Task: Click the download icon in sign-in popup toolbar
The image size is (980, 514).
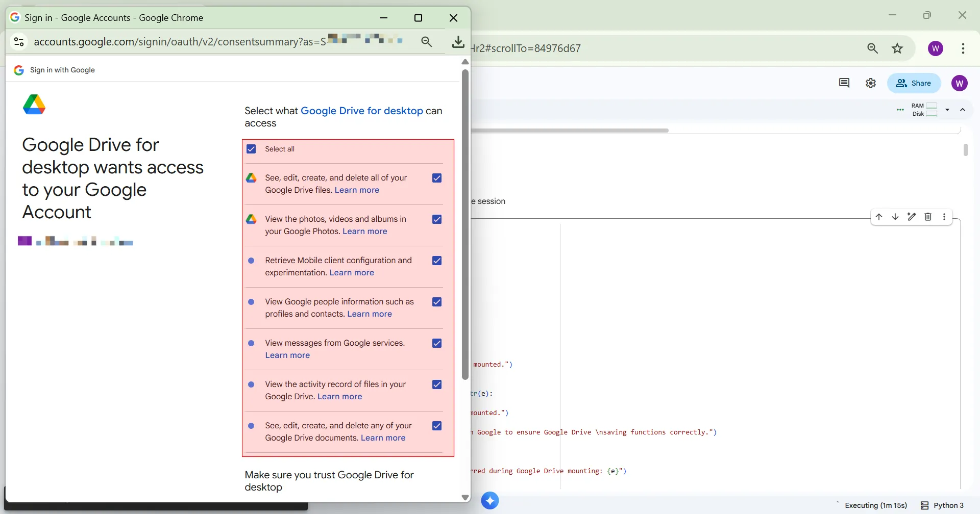Action: click(458, 42)
